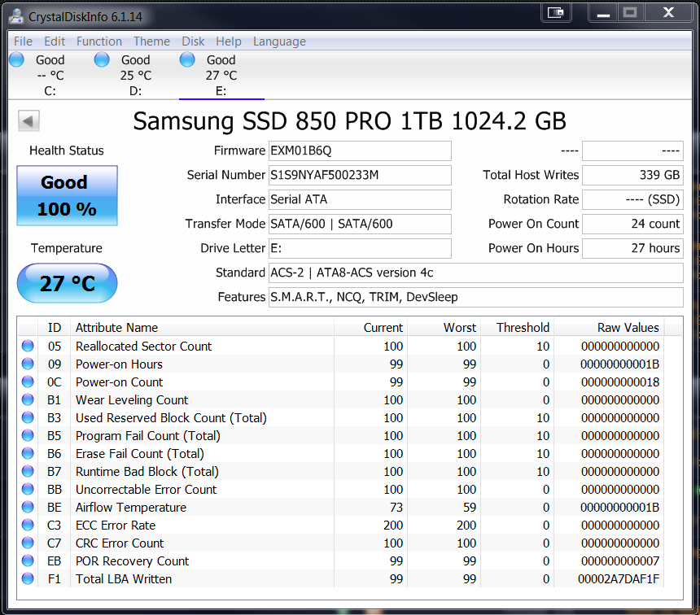This screenshot has height=615, width=700.
Task: Click the E: drive status orb
Action: tap(187, 59)
